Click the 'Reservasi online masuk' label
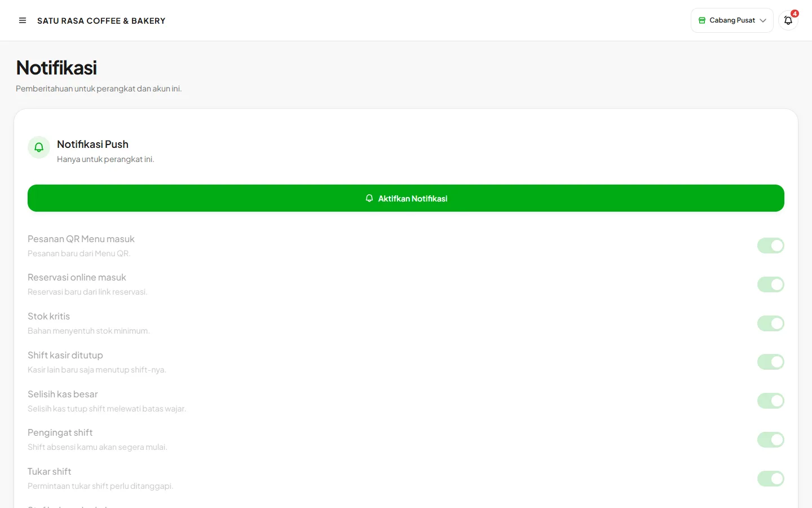The width and height of the screenshot is (812, 508). tap(77, 278)
